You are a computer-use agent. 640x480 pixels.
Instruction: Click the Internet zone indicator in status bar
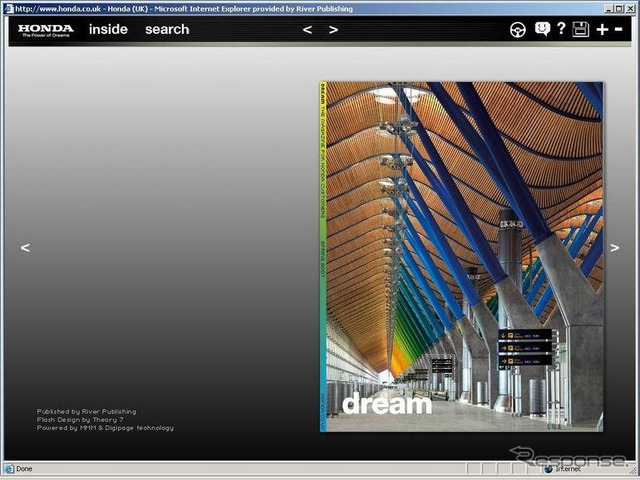coord(562,469)
